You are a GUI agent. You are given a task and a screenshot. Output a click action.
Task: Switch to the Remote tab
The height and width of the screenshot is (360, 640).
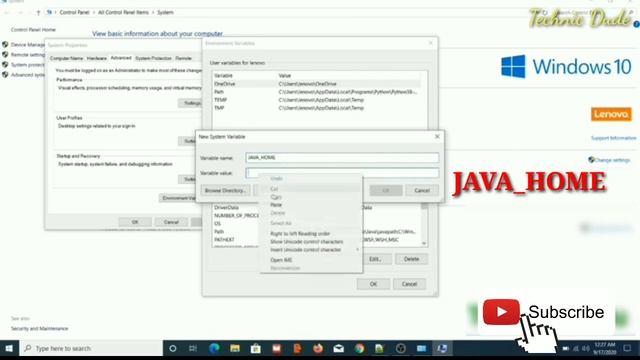[x=183, y=58]
